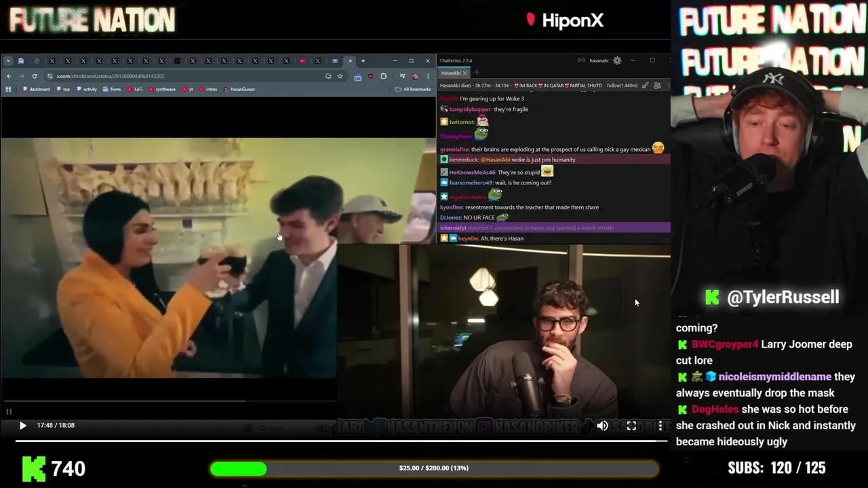Switch to the red YouTube tab
The image size is (868, 488).
[x=302, y=61]
